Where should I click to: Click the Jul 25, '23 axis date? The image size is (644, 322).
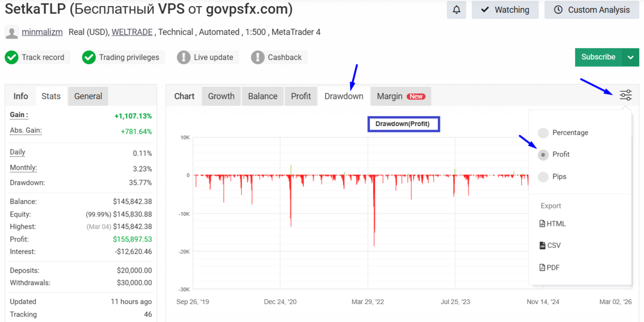pos(455,302)
